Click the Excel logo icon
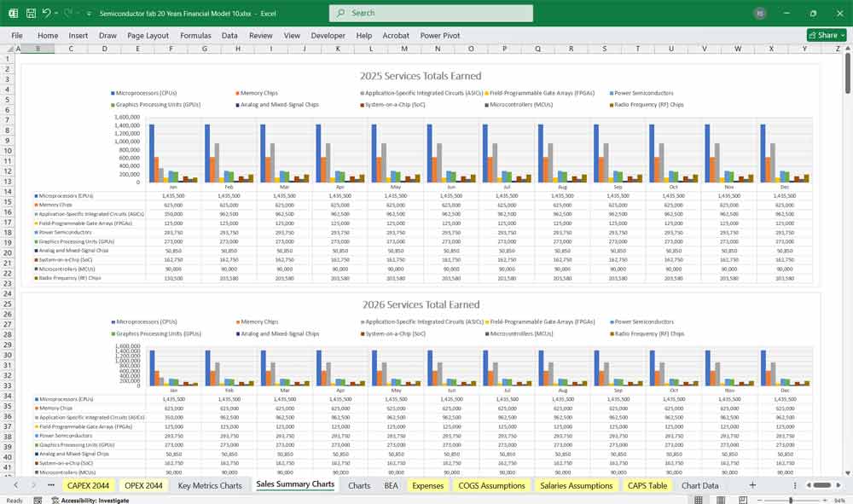The width and height of the screenshot is (853, 504). tap(13, 14)
